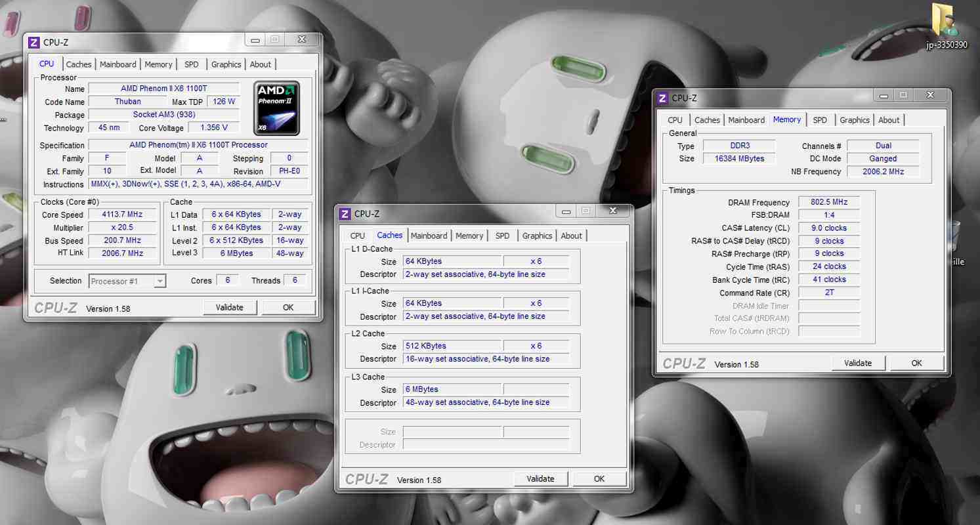This screenshot has height=525, width=980.
Task: Click the Multiplier value x 20.5
Action: click(x=122, y=228)
